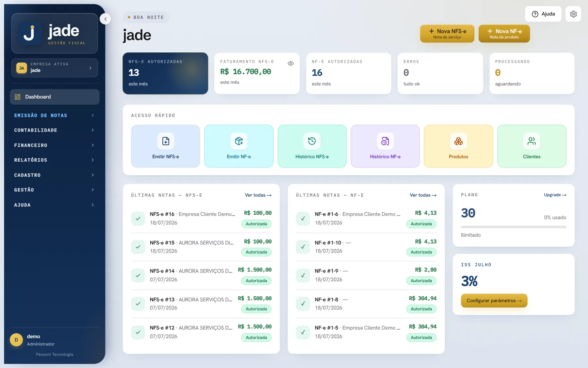
Task: Expand the Contabilidade section
Action: 55,130
